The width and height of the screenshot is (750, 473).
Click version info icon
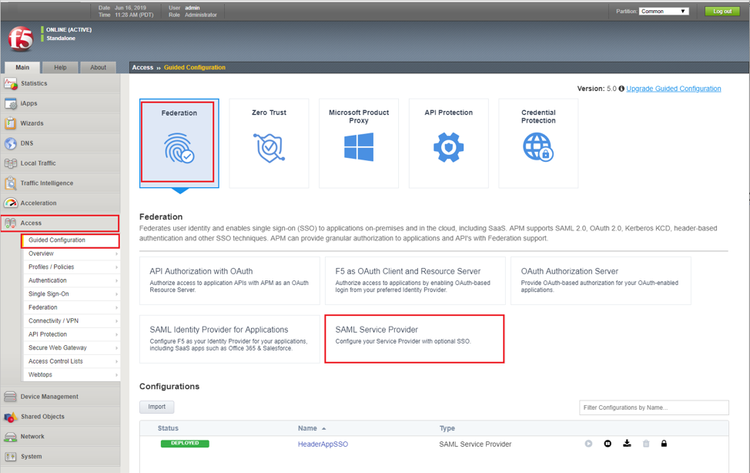(x=621, y=88)
